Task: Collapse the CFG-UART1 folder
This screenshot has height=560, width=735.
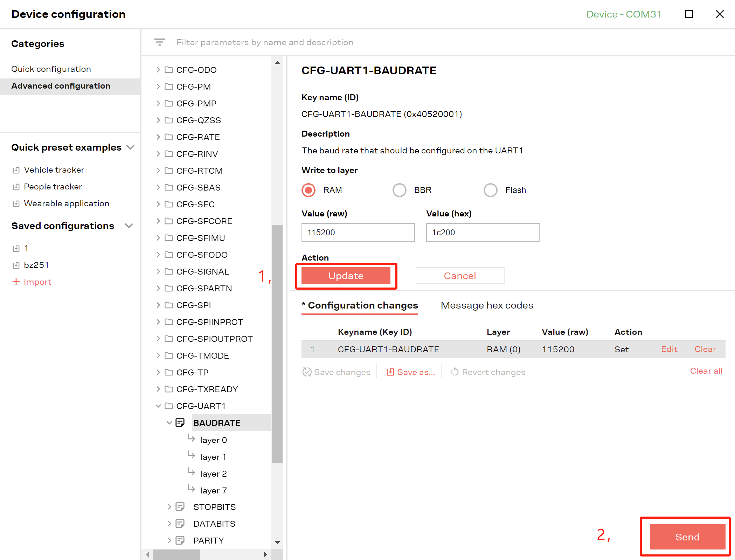Action: 158,406
